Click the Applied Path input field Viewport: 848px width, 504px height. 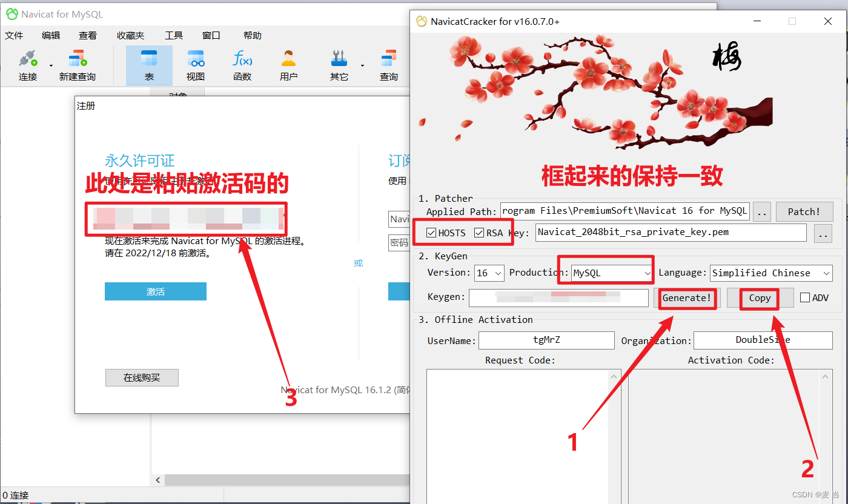coord(625,211)
